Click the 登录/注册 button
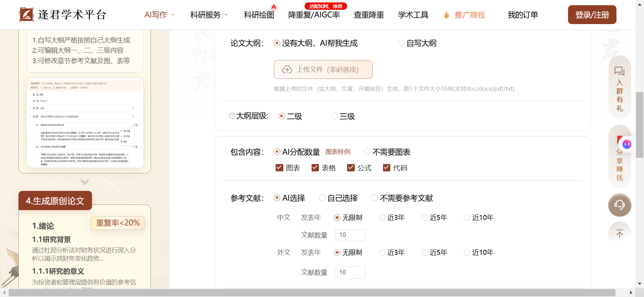 [x=592, y=15]
